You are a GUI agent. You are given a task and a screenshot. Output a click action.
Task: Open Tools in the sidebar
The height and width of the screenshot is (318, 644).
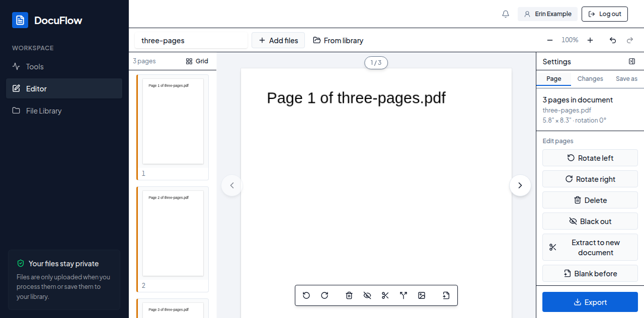[64, 66]
